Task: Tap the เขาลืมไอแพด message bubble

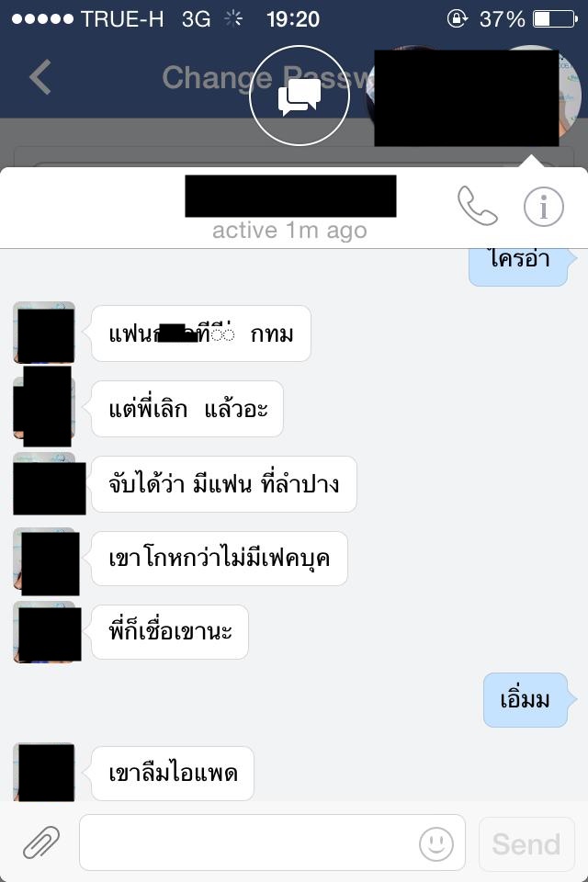Action: click(x=173, y=774)
